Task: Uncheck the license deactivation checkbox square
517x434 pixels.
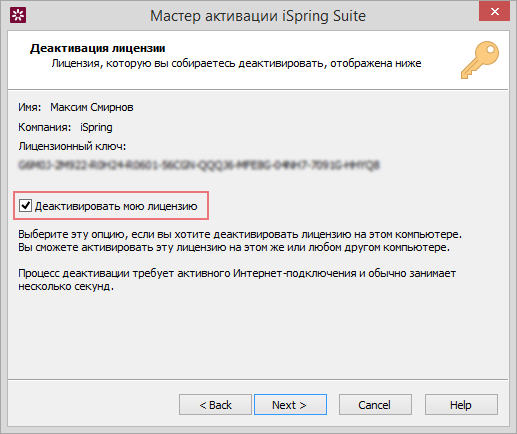Action: tap(25, 206)
